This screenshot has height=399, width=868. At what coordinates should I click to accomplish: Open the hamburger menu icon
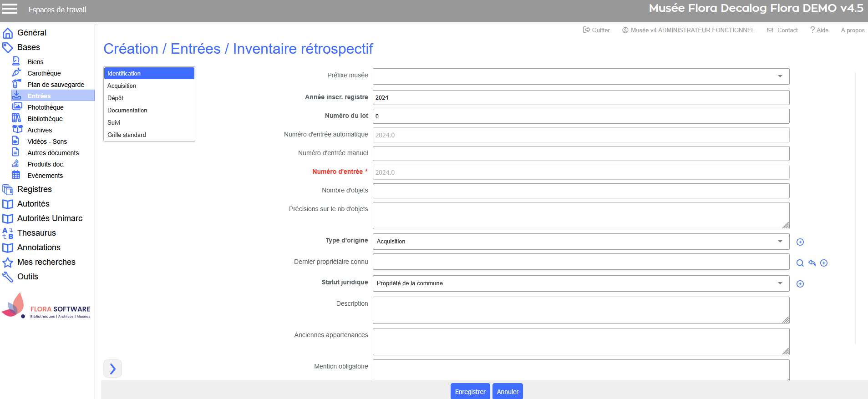(x=10, y=9)
